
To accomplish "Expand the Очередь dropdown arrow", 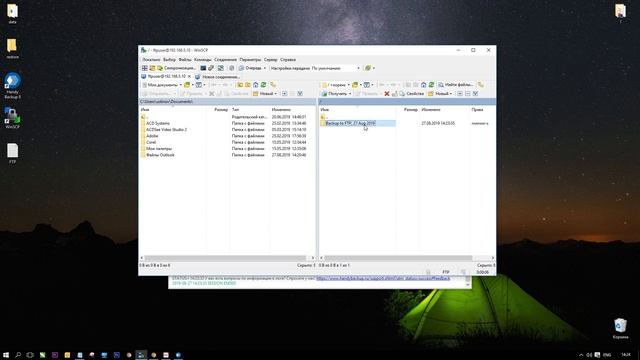I will 264,68.
